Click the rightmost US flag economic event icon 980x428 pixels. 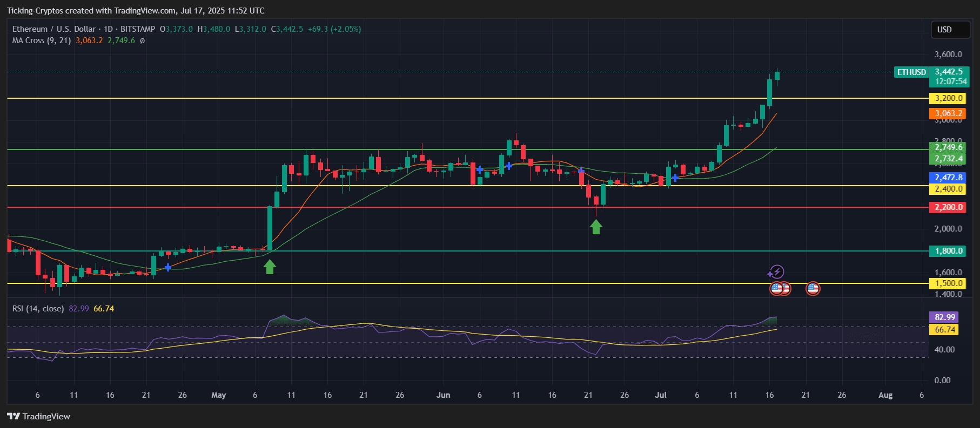coord(813,289)
